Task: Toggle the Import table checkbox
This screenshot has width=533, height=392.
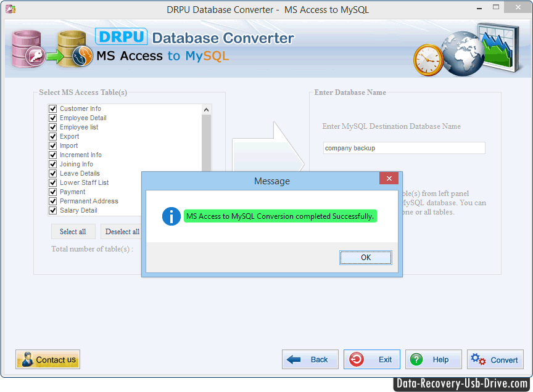Action: [52, 145]
